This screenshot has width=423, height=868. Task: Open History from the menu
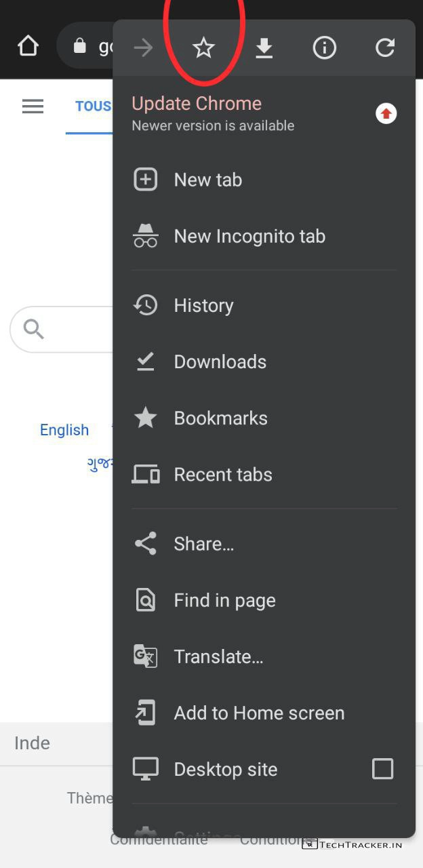pos(203,305)
